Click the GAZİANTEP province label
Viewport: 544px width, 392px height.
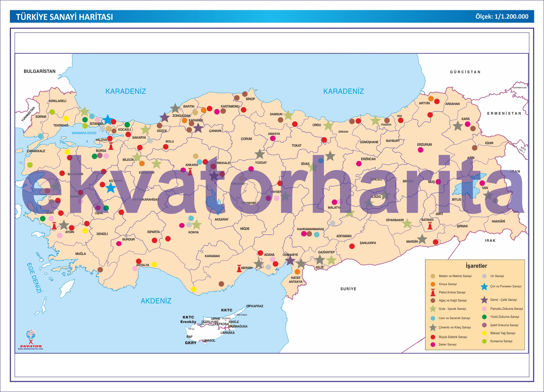point(326,252)
